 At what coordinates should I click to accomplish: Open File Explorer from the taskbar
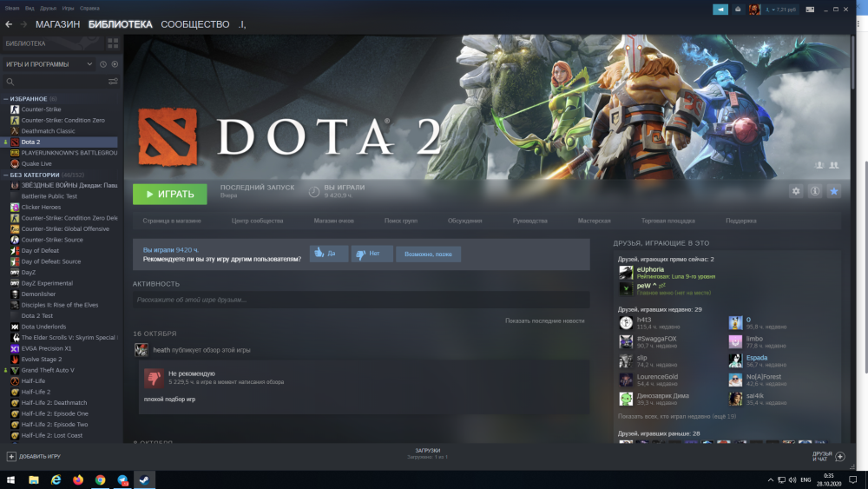[x=34, y=479]
